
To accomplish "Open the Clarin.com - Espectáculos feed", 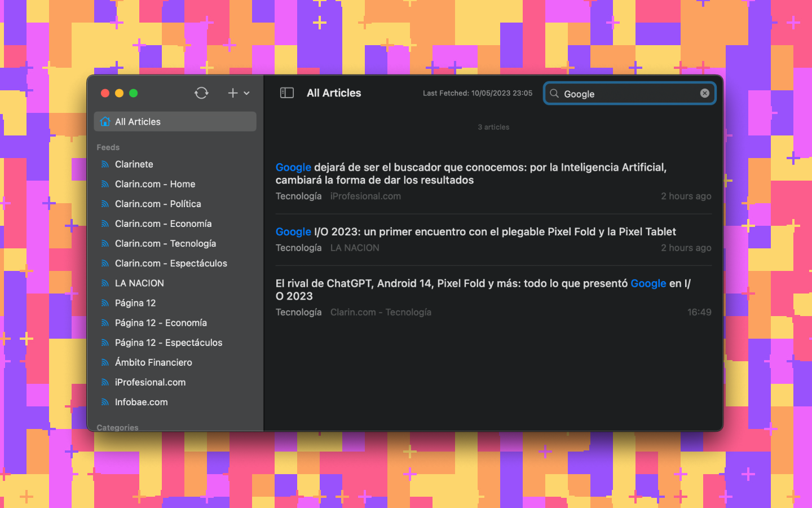I will pos(175,263).
